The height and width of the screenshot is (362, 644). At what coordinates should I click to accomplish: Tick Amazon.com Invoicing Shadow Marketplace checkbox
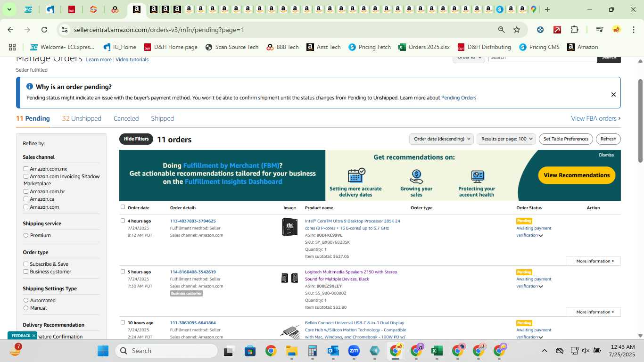coord(26,176)
